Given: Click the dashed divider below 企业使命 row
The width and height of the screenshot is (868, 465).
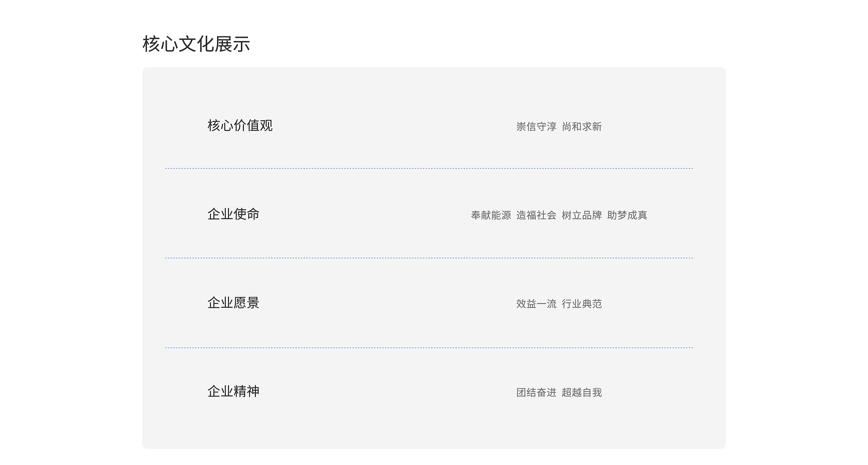Looking at the screenshot, I should coord(429,258).
